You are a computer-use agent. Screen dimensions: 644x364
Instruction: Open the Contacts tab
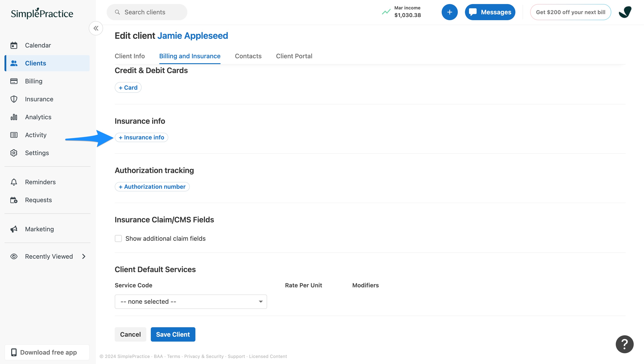(248, 56)
